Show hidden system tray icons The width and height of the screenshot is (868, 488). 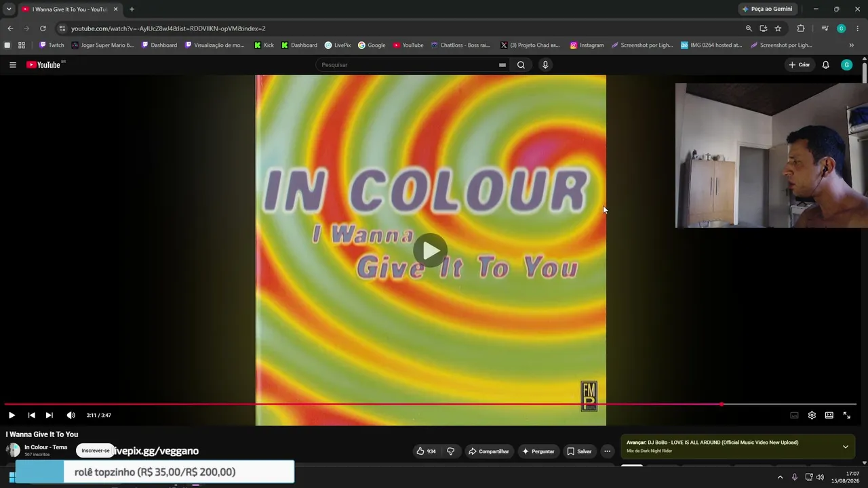point(780,477)
